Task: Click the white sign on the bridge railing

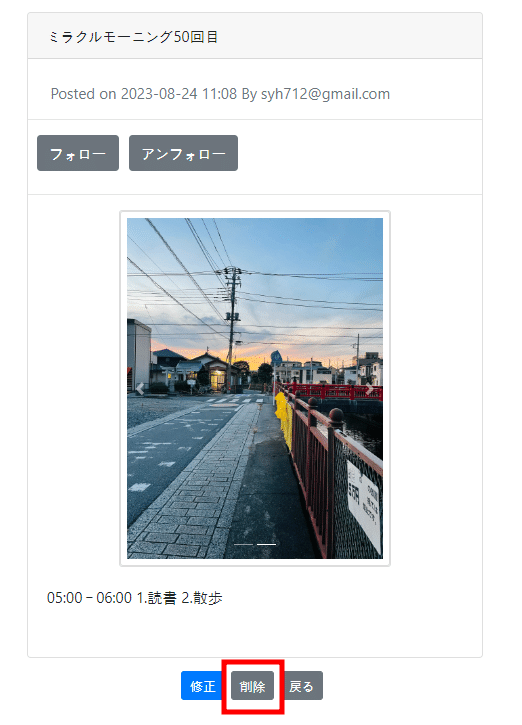Action: 364,507
